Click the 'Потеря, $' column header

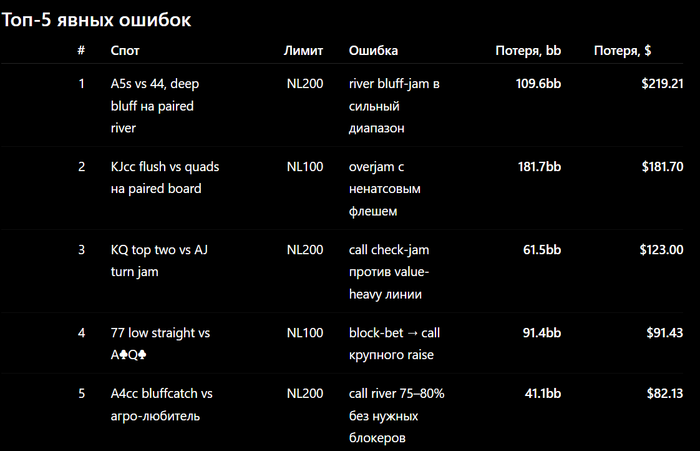tap(622, 50)
